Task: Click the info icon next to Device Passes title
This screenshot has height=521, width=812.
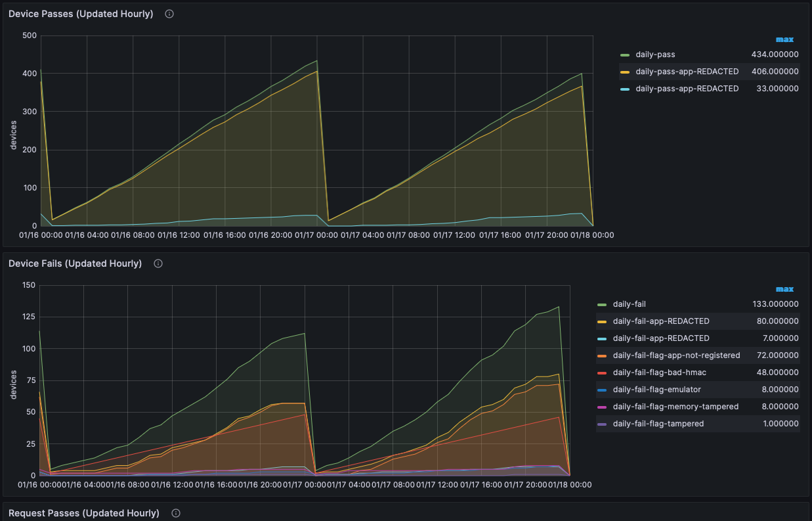Action: tap(169, 13)
